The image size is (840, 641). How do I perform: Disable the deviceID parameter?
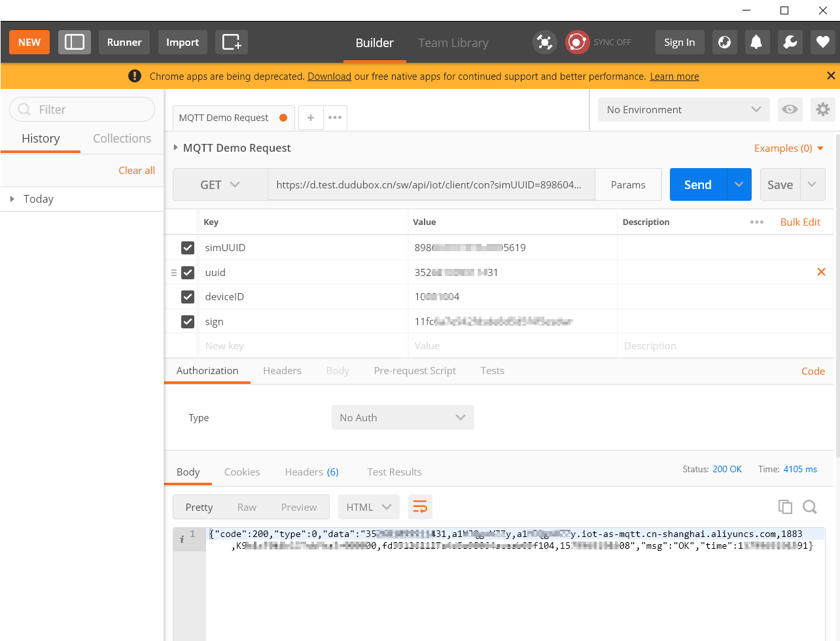tap(187, 297)
